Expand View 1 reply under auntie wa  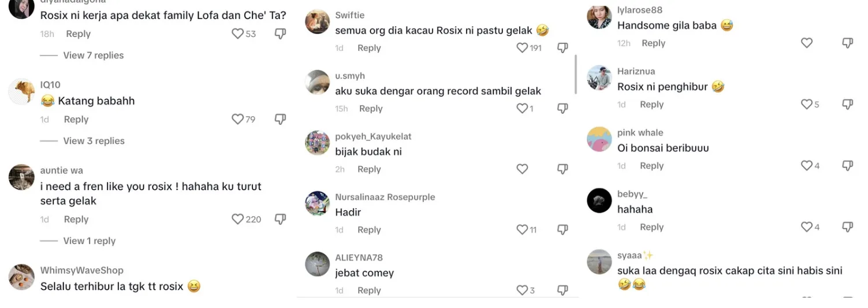[x=90, y=241]
